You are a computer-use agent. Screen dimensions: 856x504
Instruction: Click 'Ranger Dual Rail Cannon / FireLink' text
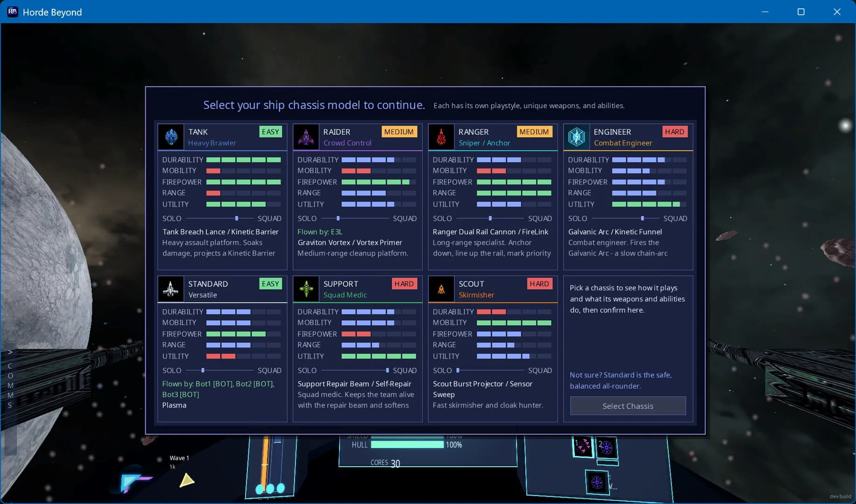(x=490, y=232)
